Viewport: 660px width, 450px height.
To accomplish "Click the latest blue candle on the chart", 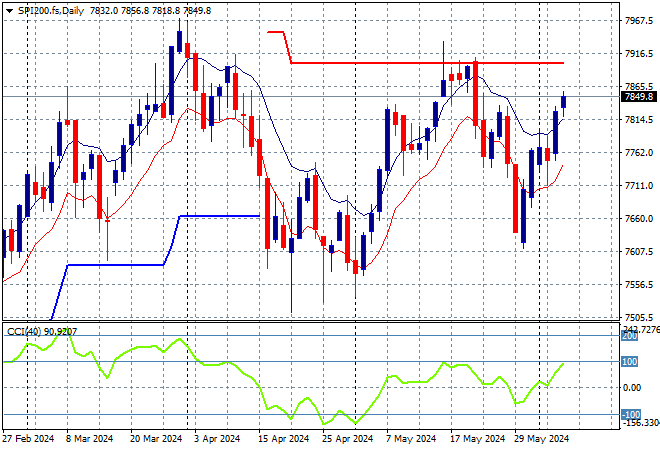I will 564,101.
